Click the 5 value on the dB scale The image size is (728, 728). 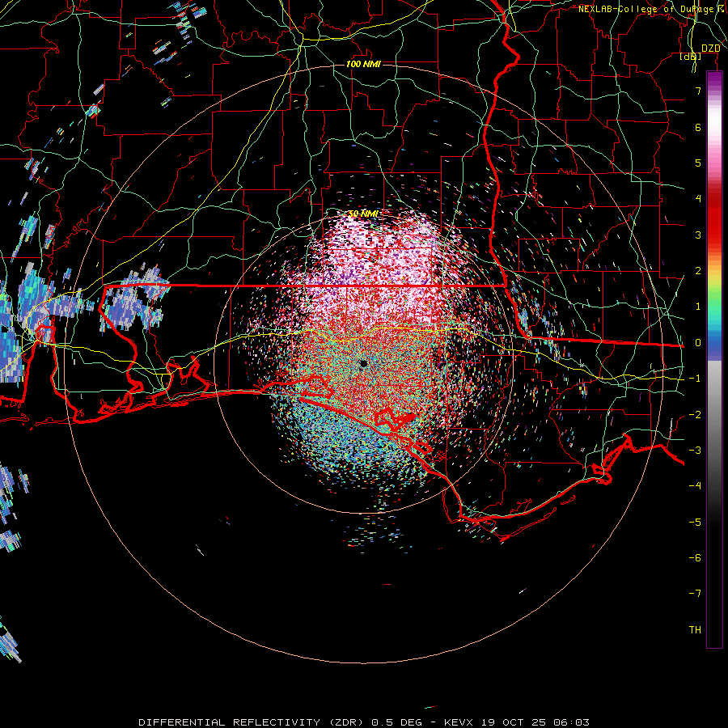point(698,163)
